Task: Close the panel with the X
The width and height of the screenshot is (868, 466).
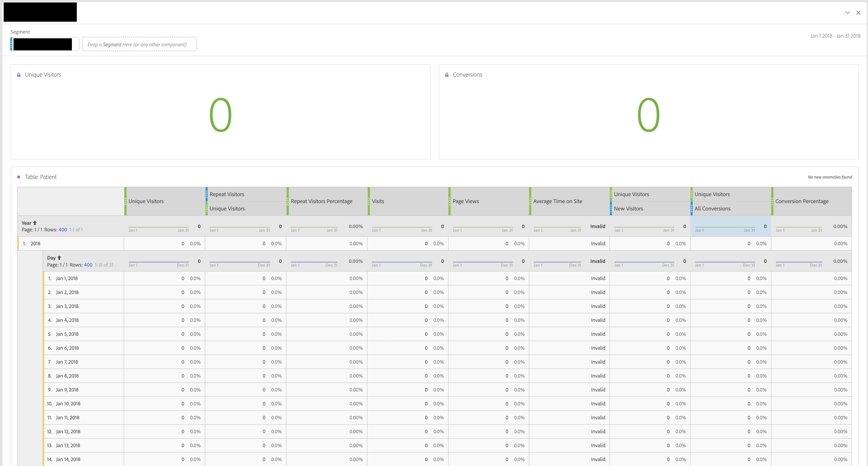Action: 858,13
